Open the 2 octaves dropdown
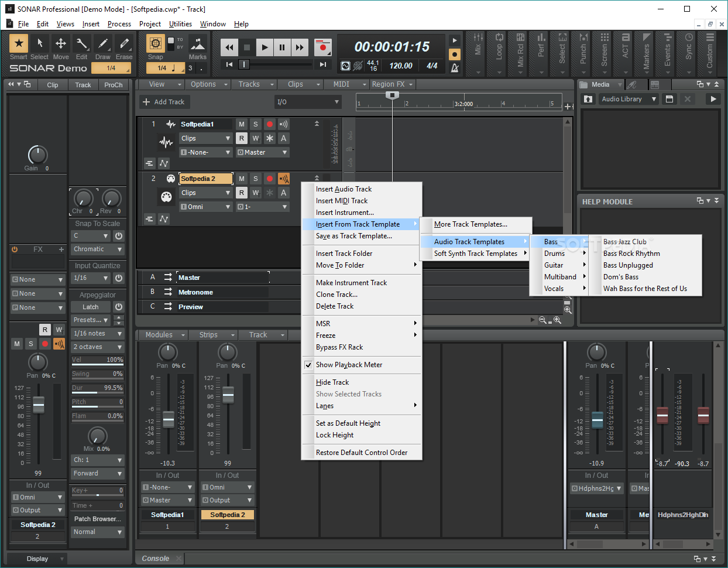Image resolution: width=728 pixels, height=568 pixels. 98,347
